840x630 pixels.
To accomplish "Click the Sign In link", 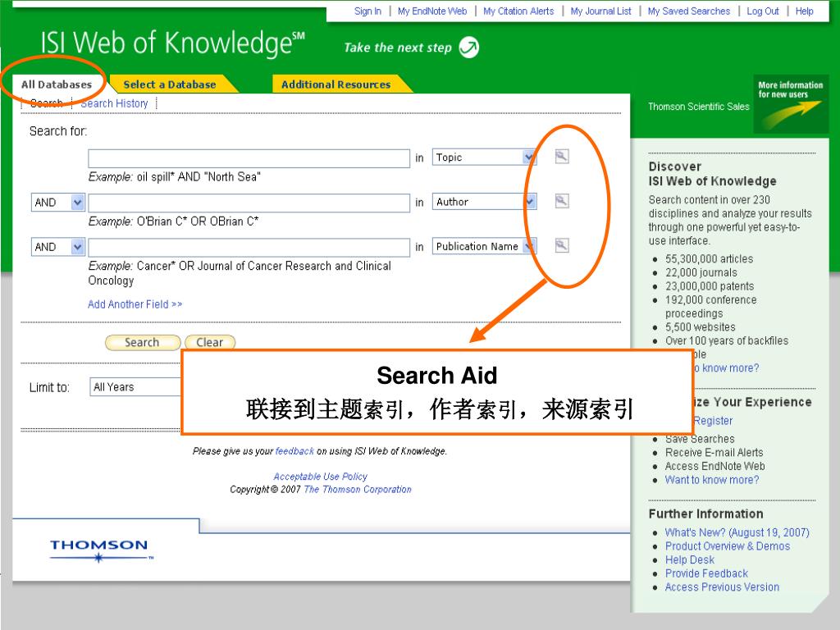I will (367, 11).
